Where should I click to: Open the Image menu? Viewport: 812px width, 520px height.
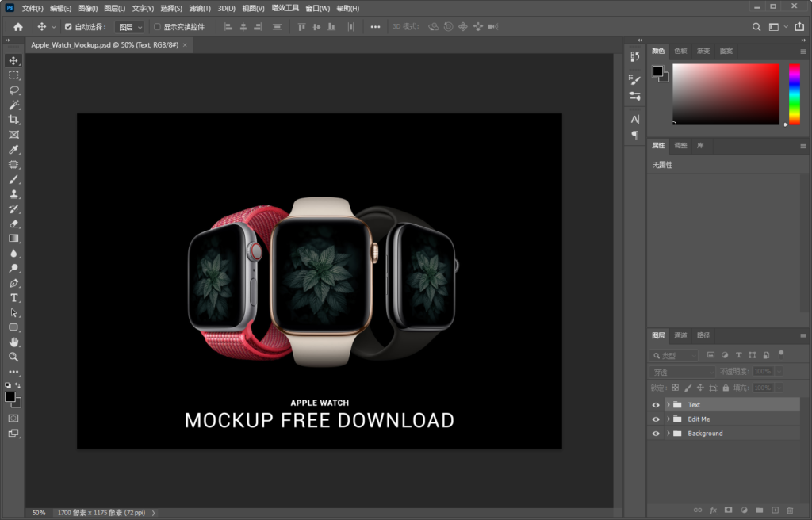[87, 8]
